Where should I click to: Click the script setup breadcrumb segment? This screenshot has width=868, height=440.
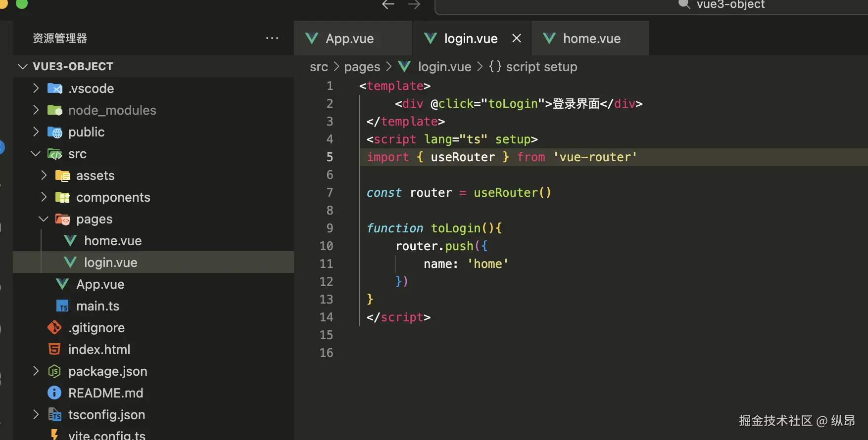[541, 67]
